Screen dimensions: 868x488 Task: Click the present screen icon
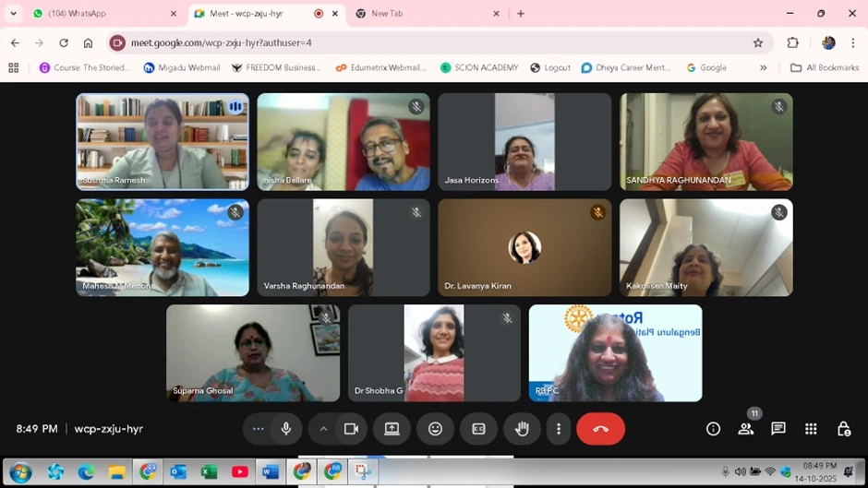(x=392, y=429)
